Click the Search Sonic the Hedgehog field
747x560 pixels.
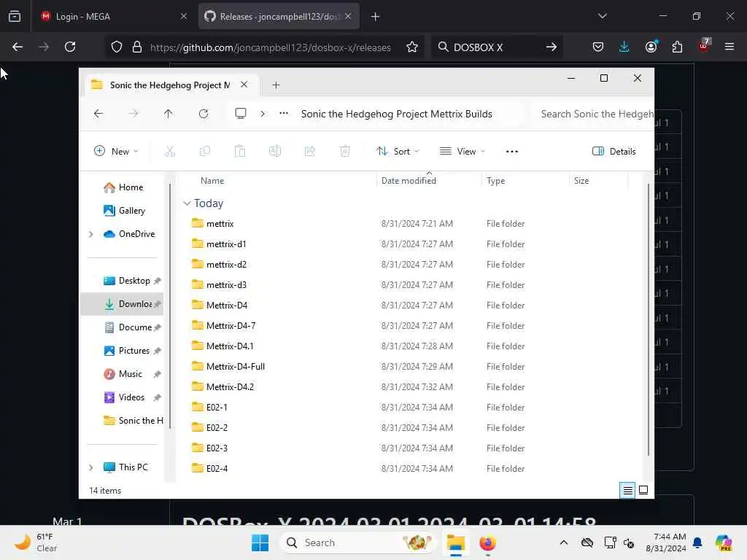pos(592,114)
